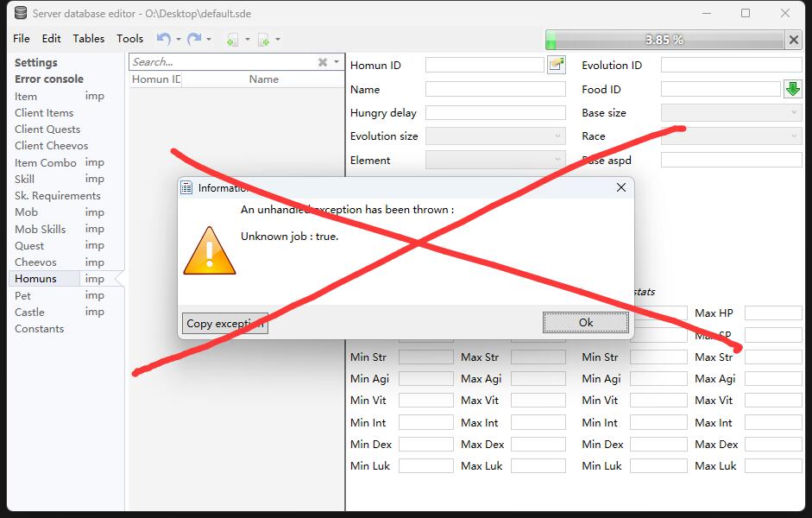This screenshot has width=812, height=518.
Task: Open the Tools menu
Action: click(129, 38)
